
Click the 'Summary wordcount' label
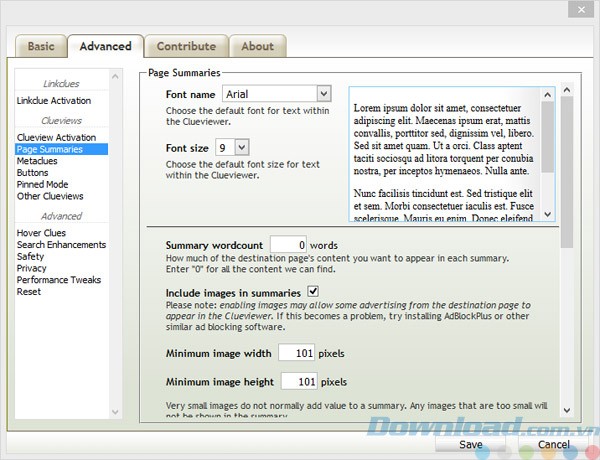[x=214, y=245]
